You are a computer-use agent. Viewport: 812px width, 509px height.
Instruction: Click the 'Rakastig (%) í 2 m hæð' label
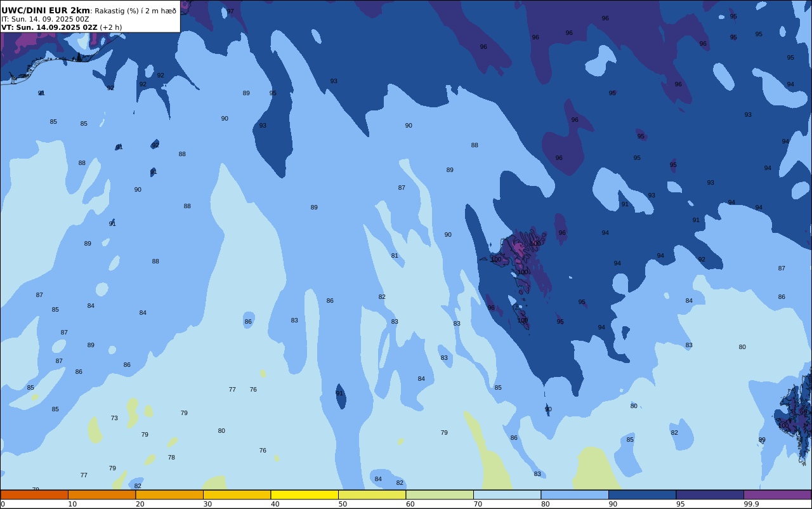click(x=135, y=11)
